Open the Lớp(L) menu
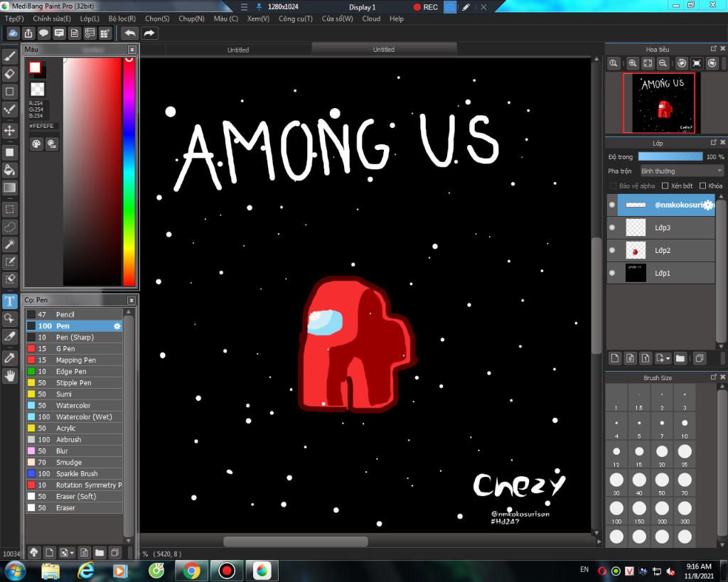The height and width of the screenshot is (582, 728). (90, 18)
